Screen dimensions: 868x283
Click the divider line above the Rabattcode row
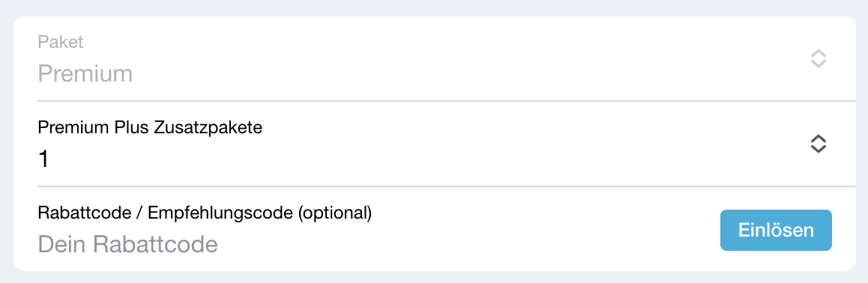447,186
